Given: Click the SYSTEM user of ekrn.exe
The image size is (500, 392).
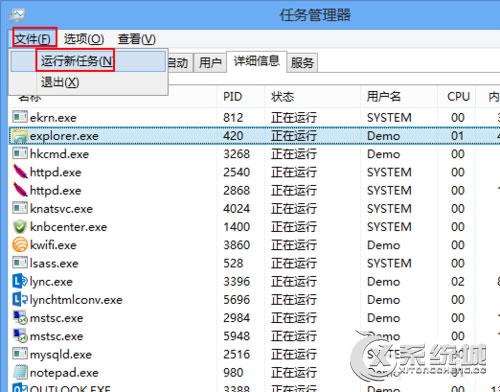Looking at the screenshot, I should (x=389, y=118).
